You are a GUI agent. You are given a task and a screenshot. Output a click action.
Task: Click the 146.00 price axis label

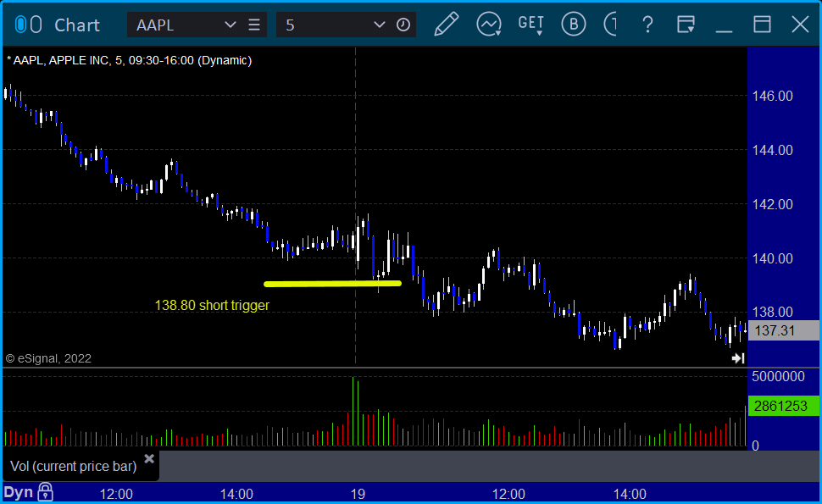(772, 96)
